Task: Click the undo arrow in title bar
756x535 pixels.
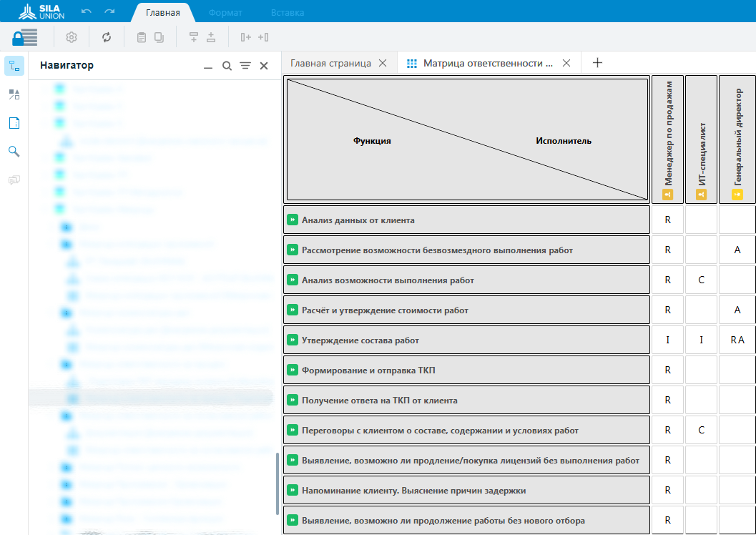Action: [x=87, y=12]
